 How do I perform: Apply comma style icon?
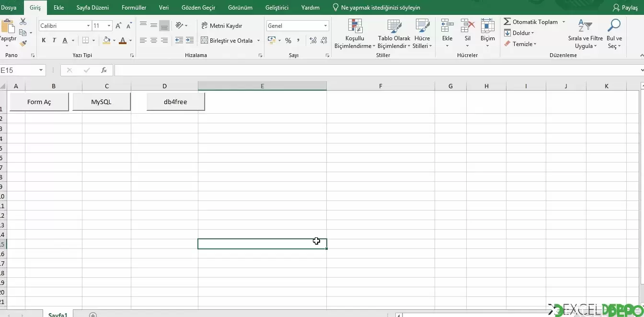(299, 41)
